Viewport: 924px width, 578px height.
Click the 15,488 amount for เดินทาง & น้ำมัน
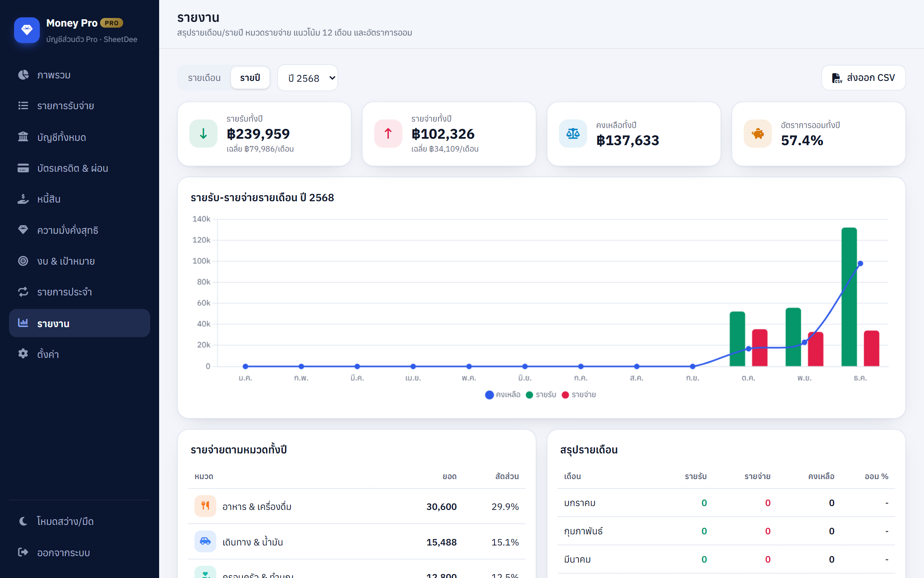441,542
